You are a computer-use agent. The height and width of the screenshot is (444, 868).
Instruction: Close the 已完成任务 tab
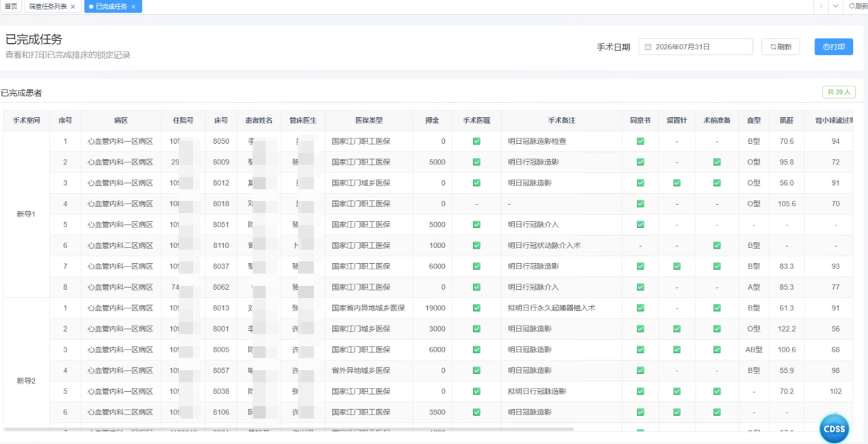pos(133,6)
